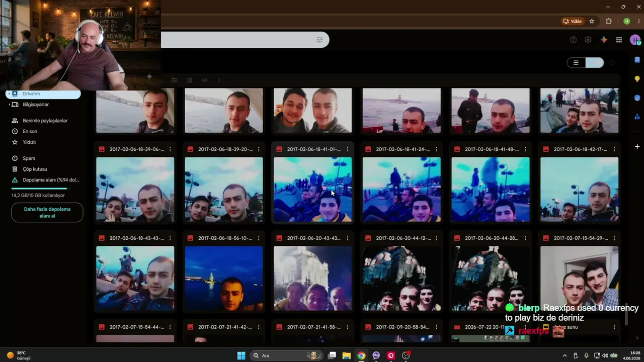The width and height of the screenshot is (644, 362).
Task: Click the move-to-folder toolbar icon
Action: click(174, 80)
